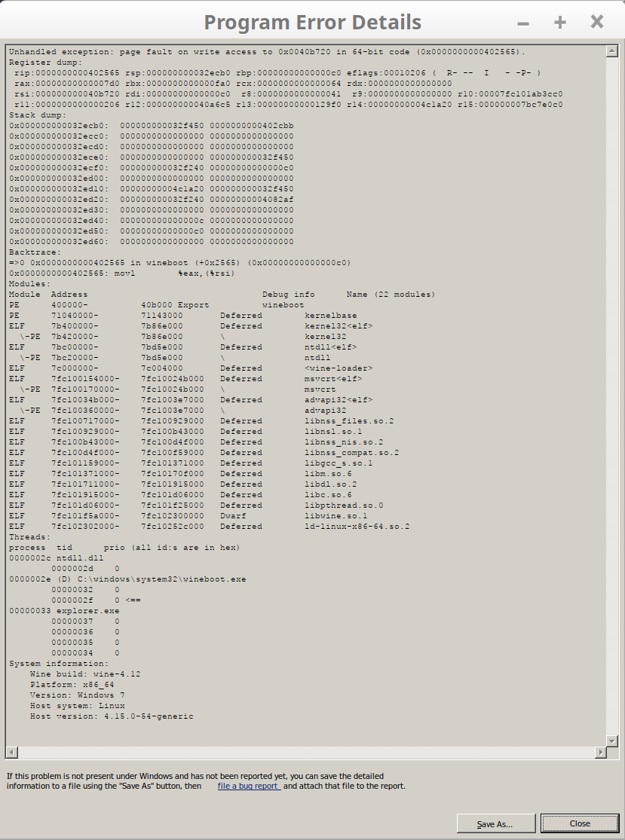This screenshot has height=840, width=625.
Task: Click the 'Host version: 4.15.0-54-generic' line
Action: 112,716
